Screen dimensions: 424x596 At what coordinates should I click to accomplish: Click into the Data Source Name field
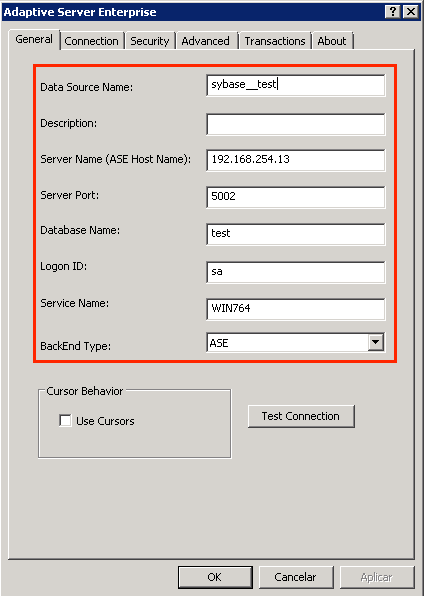click(295, 85)
